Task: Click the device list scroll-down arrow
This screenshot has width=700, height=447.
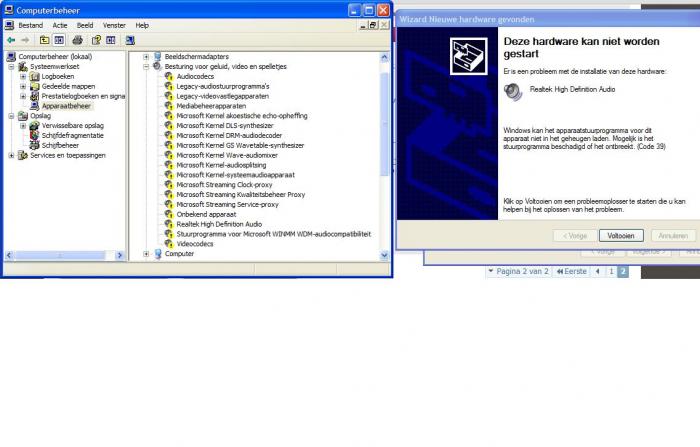Action: pos(384,255)
